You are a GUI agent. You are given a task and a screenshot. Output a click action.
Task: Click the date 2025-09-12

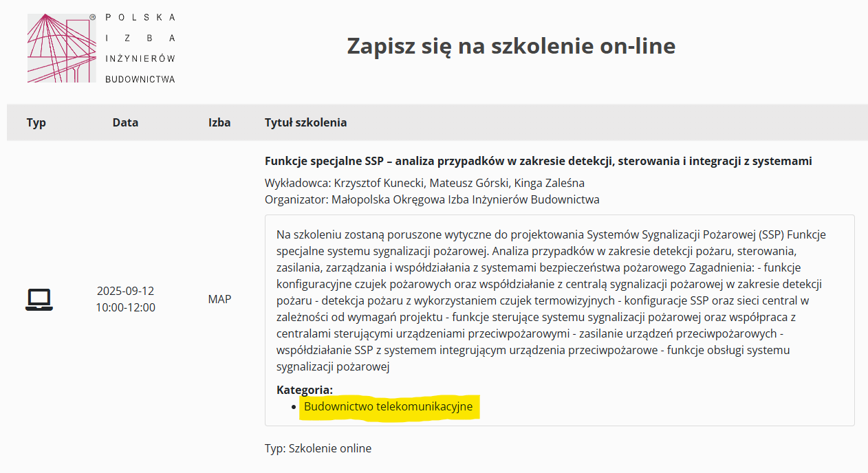click(x=125, y=291)
